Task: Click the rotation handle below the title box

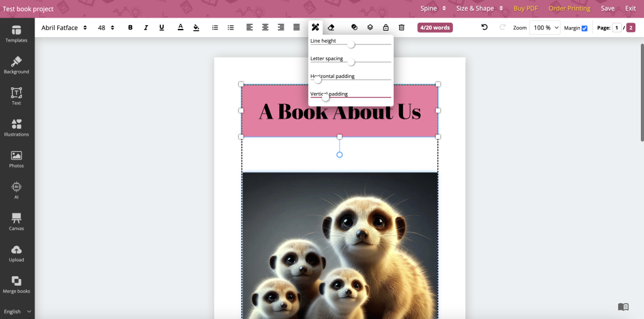Action: click(x=340, y=154)
